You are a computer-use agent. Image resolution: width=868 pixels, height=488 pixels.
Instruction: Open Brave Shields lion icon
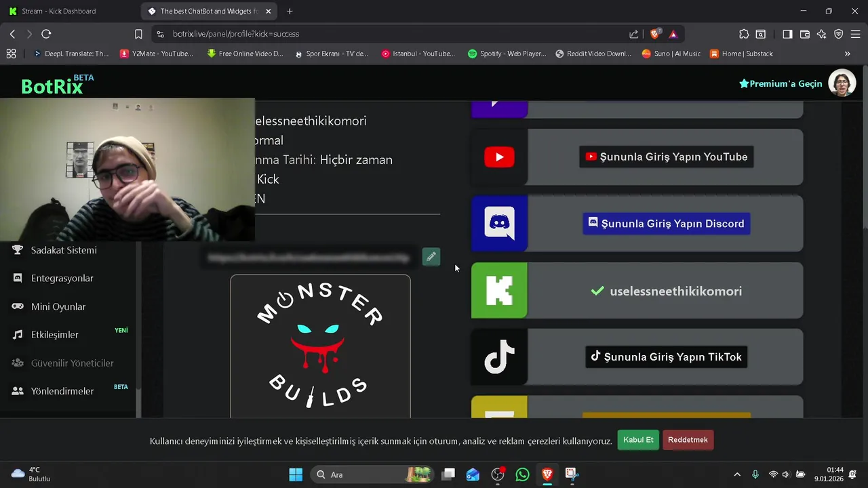[654, 34]
